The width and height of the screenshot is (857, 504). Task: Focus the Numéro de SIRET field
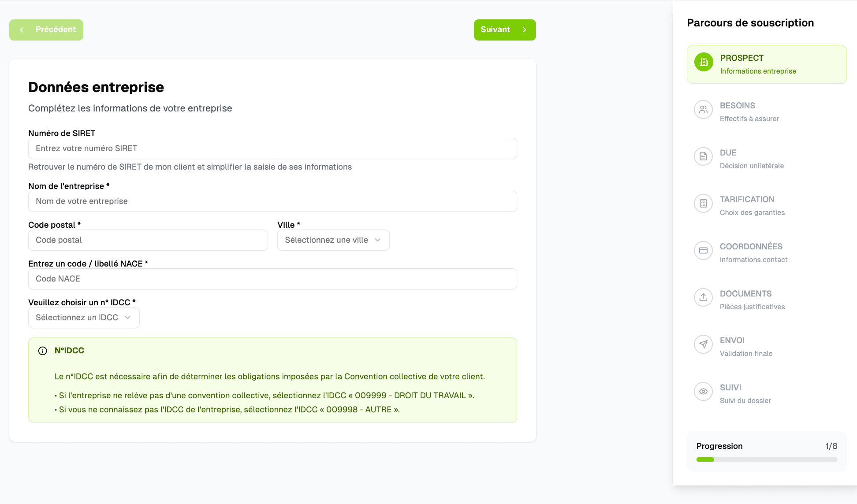[272, 148]
